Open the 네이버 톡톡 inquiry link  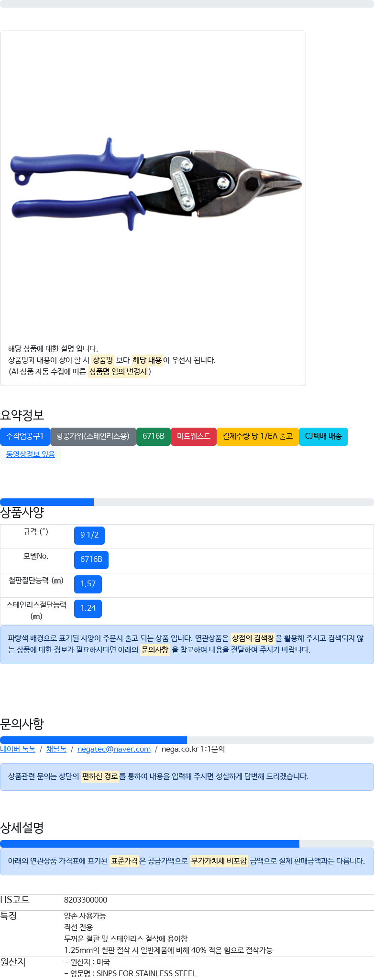point(18,749)
